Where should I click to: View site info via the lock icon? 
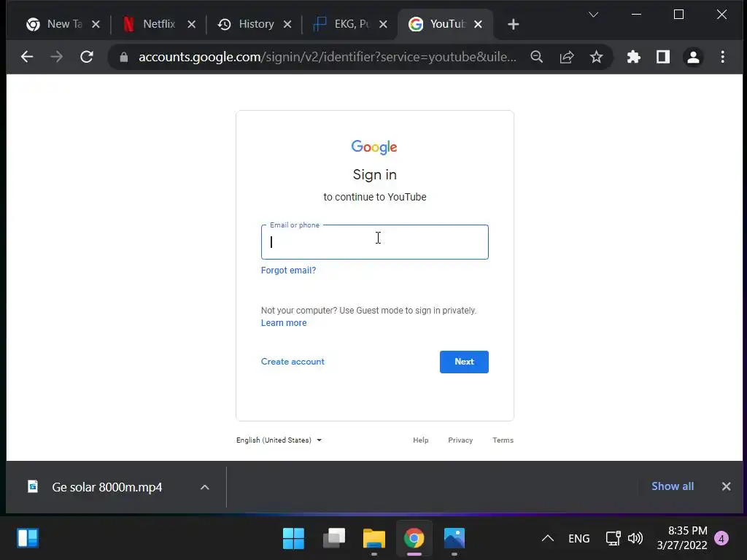tap(124, 57)
